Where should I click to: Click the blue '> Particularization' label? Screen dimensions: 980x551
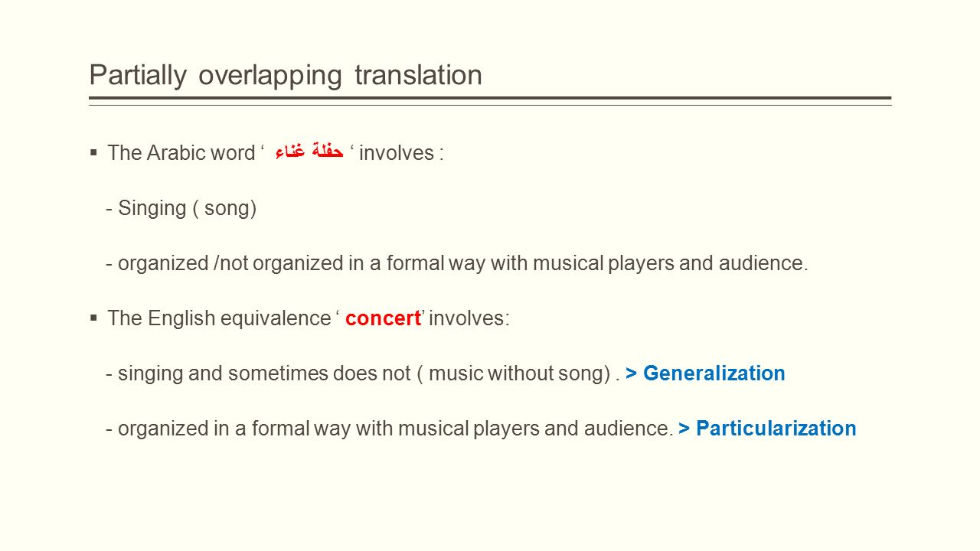click(x=767, y=429)
